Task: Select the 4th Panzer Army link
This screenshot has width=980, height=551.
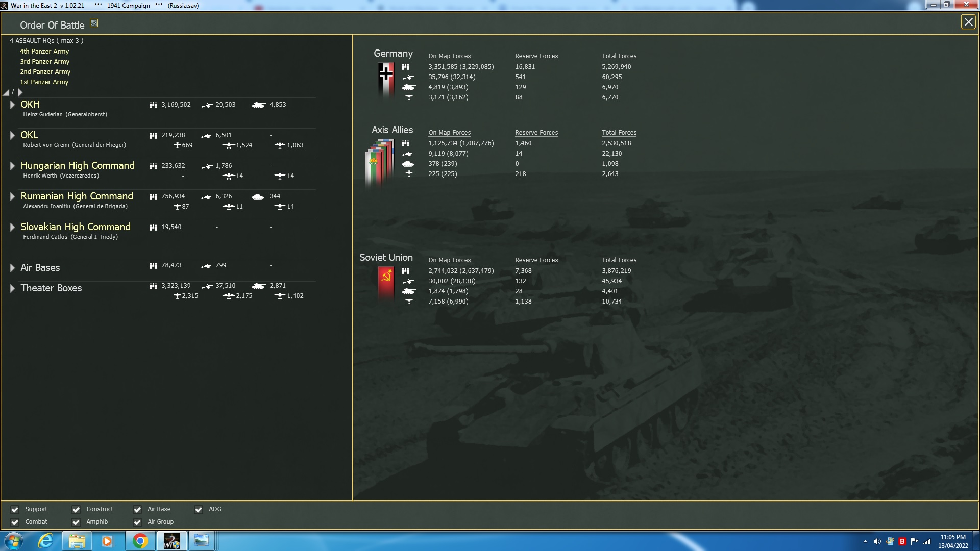Action: click(x=44, y=52)
